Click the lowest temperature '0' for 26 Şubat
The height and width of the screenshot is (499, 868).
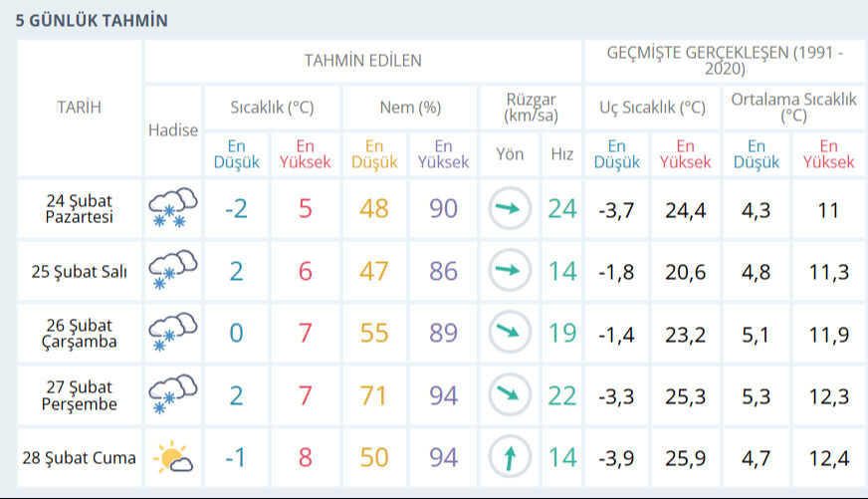pyautogui.click(x=236, y=333)
